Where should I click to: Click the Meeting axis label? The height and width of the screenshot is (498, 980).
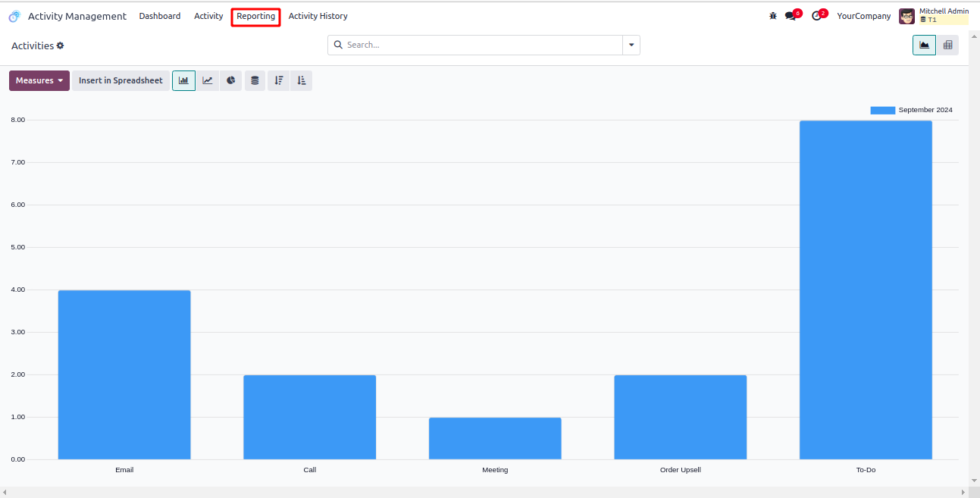[495, 470]
